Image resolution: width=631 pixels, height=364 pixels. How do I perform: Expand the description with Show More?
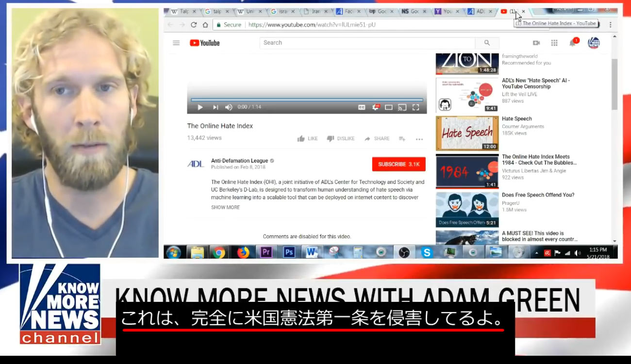coord(225,207)
